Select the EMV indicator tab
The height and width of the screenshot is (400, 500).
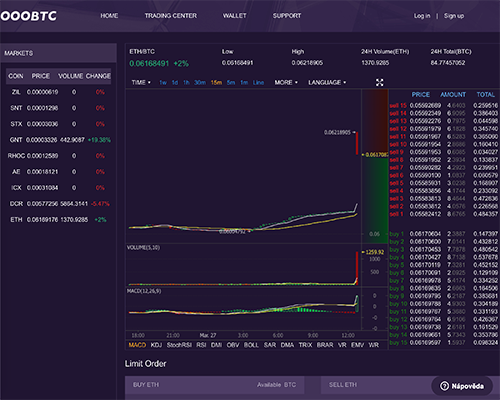coord(357,345)
